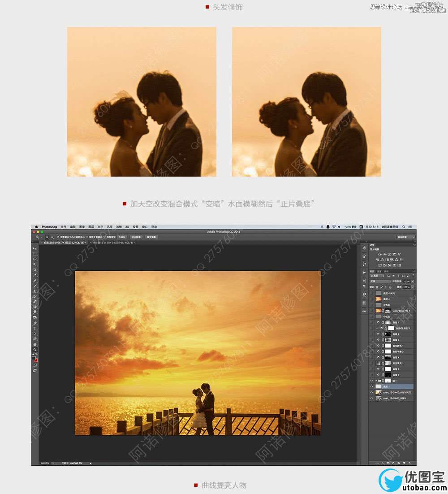Screen dimensions: 448x494
Task: Click the Zoom Out magnifier in options bar
Action: pyautogui.click(x=52, y=237)
